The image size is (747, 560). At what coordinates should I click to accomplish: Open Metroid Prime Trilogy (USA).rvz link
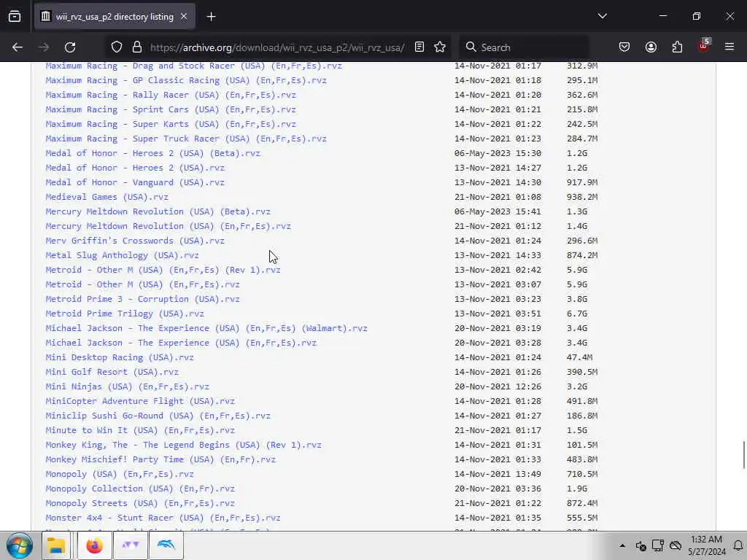pyautogui.click(x=125, y=314)
